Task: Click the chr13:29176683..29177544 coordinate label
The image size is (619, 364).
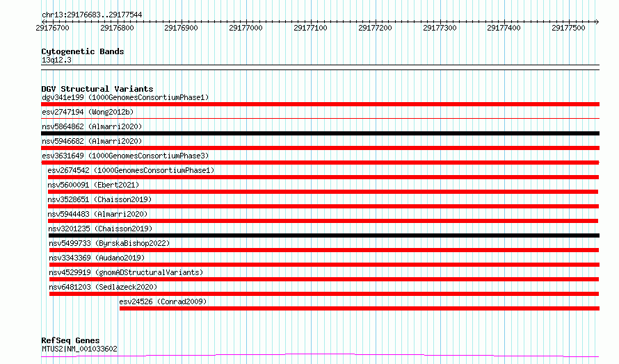Action: 92,15
